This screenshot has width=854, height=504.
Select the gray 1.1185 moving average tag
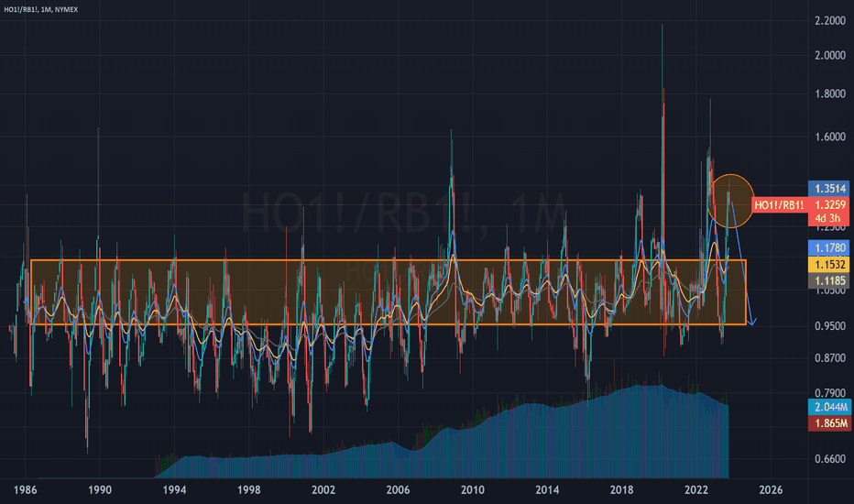coord(829,280)
